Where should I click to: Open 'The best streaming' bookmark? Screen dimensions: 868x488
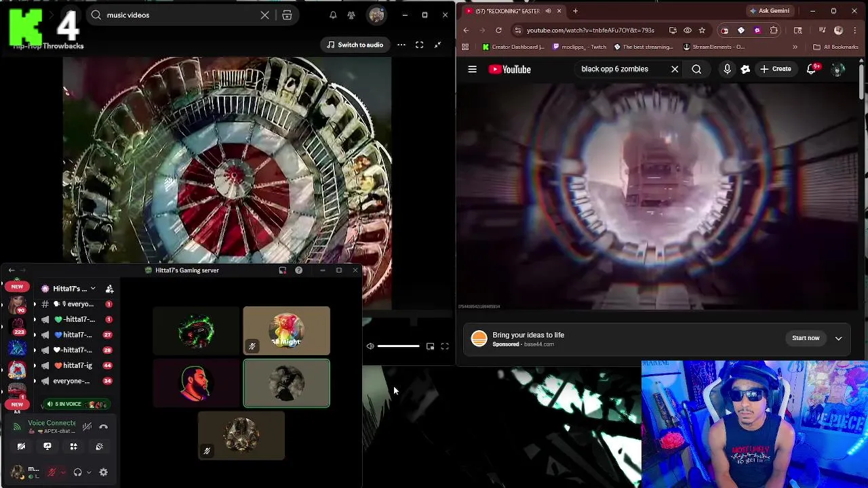644,47
